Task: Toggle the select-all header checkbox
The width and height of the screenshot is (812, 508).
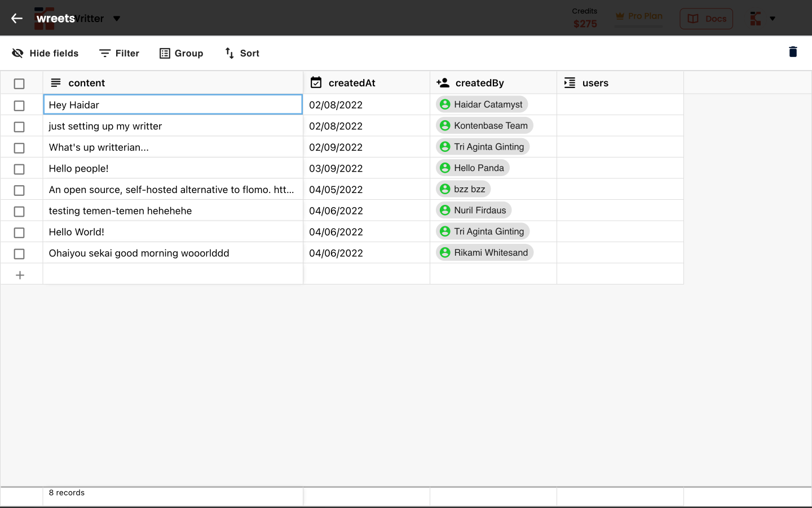Action: [x=19, y=84]
